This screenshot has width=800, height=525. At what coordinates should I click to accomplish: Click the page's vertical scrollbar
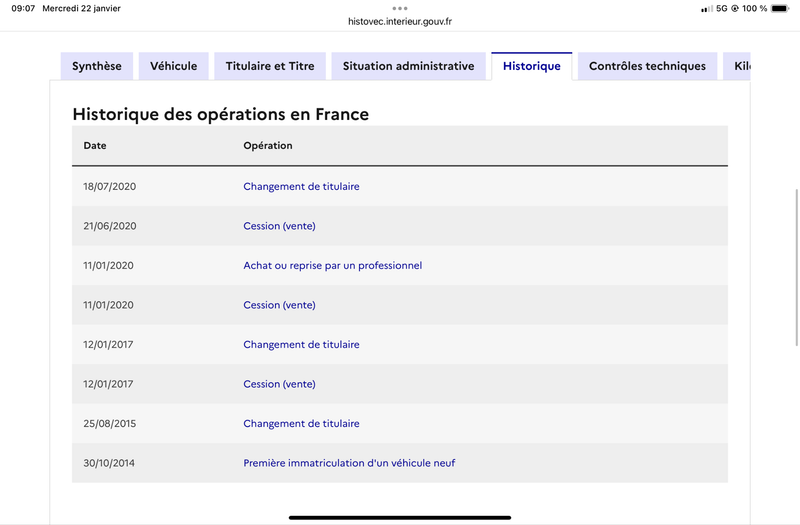pyautogui.click(x=797, y=267)
